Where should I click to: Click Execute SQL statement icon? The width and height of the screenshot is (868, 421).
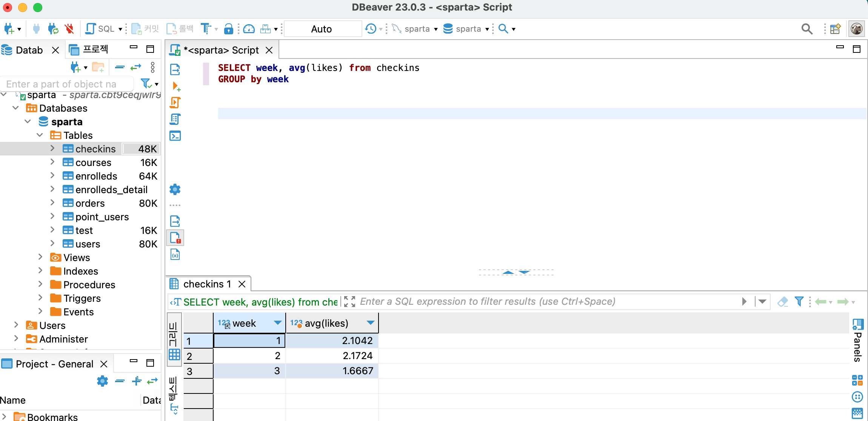175,69
